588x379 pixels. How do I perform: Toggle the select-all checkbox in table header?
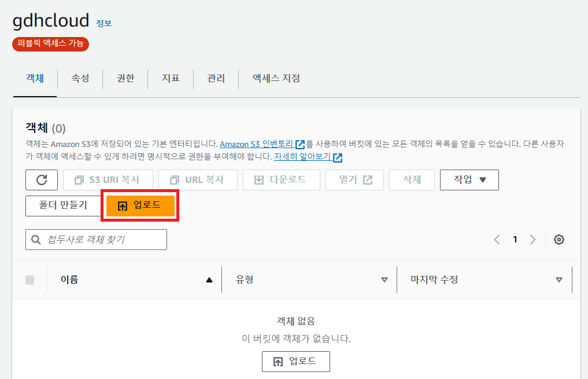pos(29,279)
